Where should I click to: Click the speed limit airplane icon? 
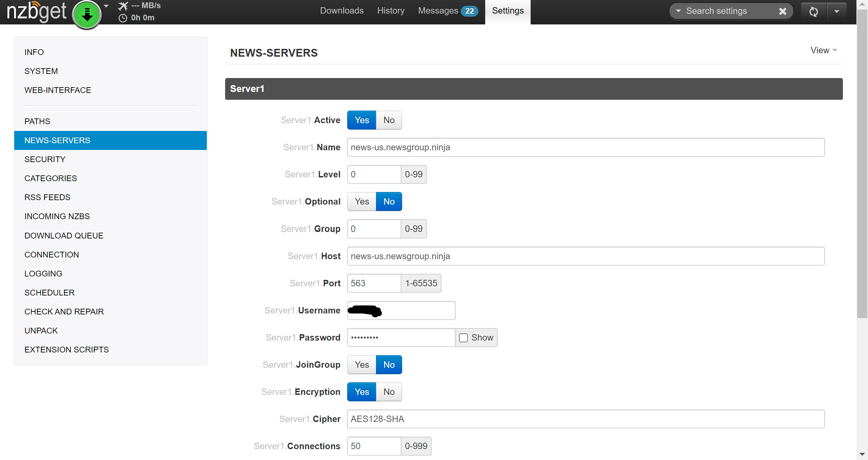click(x=123, y=6)
